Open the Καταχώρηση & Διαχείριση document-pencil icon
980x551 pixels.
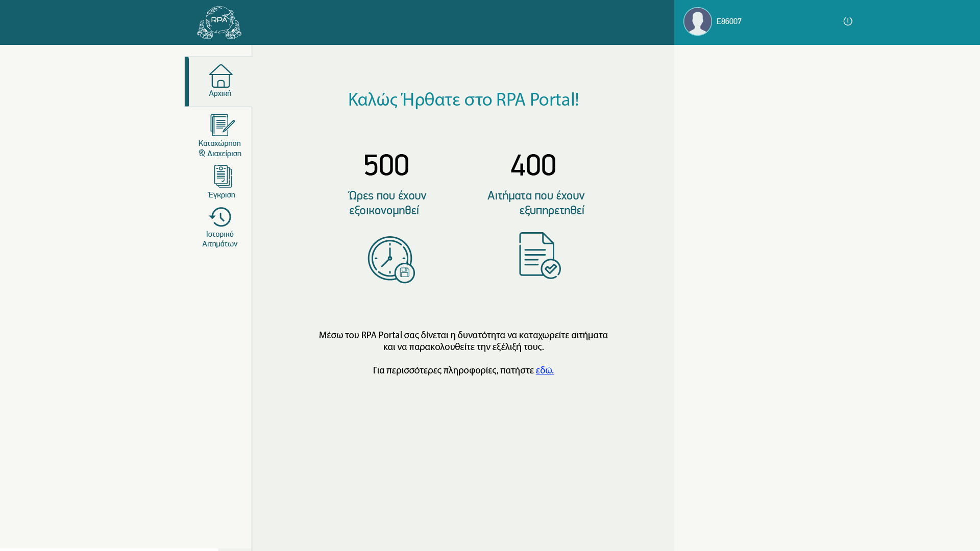tap(222, 125)
